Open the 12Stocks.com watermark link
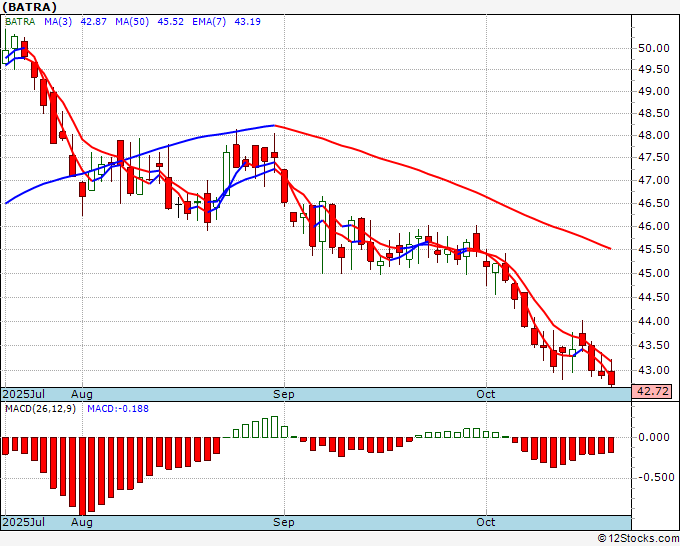This screenshot has height=546, width=680. (x=639, y=538)
